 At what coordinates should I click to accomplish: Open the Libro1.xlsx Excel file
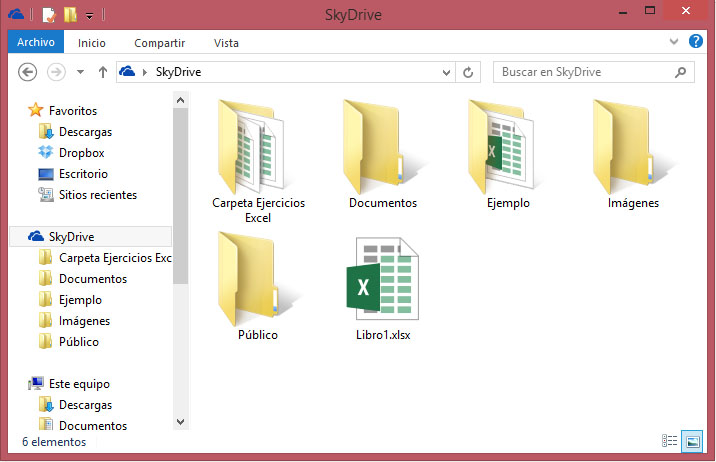(382, 282)
